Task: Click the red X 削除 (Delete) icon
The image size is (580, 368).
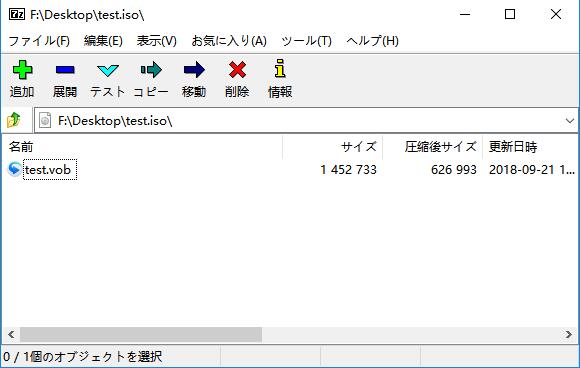Action: pyautogui.click(x=237, y=70)
